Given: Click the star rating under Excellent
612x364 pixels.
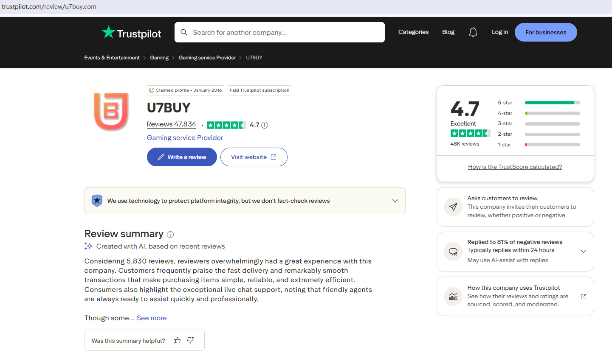Looking at the screenshot, I should [x=470, y=133].
